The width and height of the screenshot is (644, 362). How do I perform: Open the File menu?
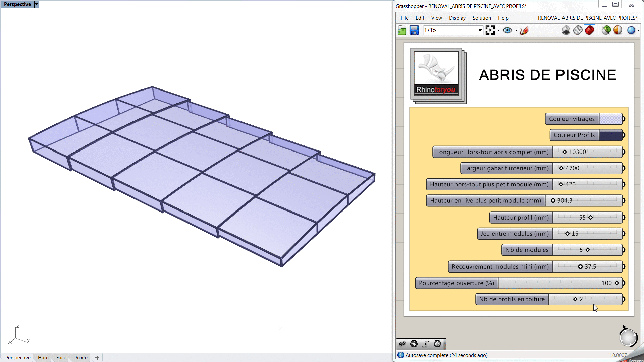point(405,18)
